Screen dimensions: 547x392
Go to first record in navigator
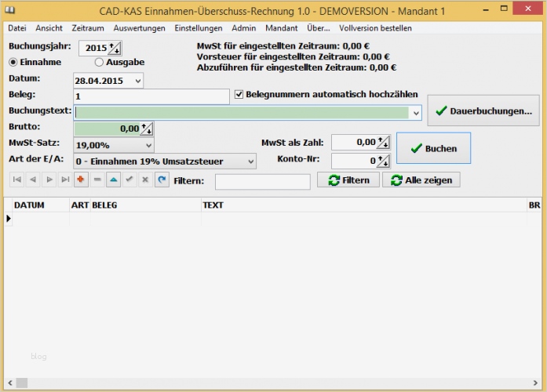click(16, 180)
